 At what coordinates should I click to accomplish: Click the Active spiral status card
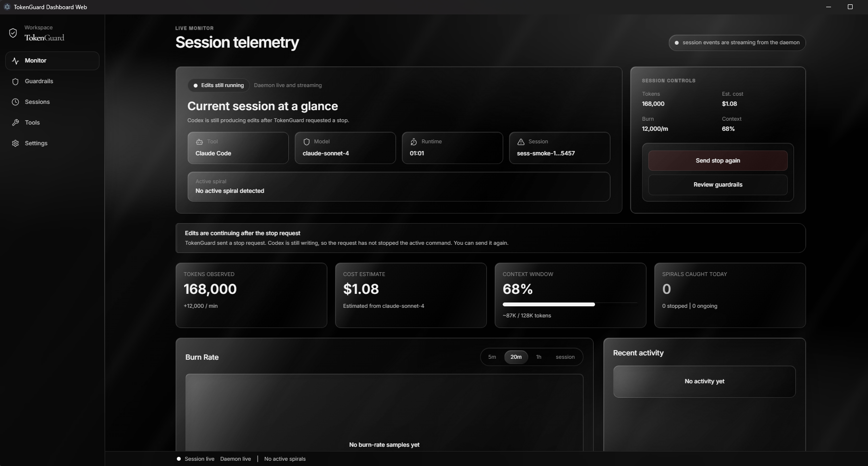pos(399,187)
